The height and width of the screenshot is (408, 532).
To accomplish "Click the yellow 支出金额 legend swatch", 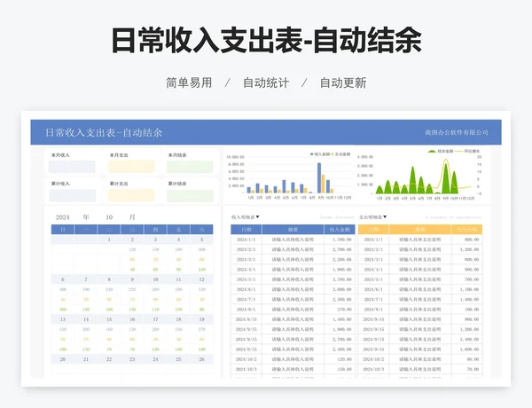I will point(332,154).
